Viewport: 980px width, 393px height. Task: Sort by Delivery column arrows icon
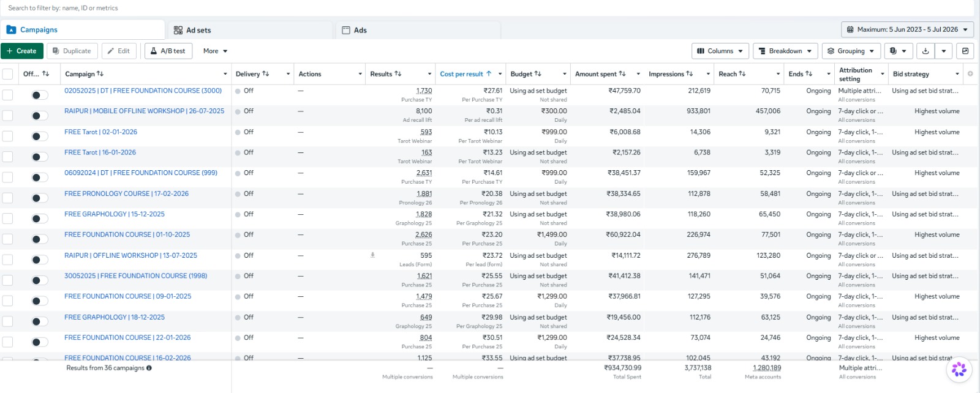tap(266, 74)
